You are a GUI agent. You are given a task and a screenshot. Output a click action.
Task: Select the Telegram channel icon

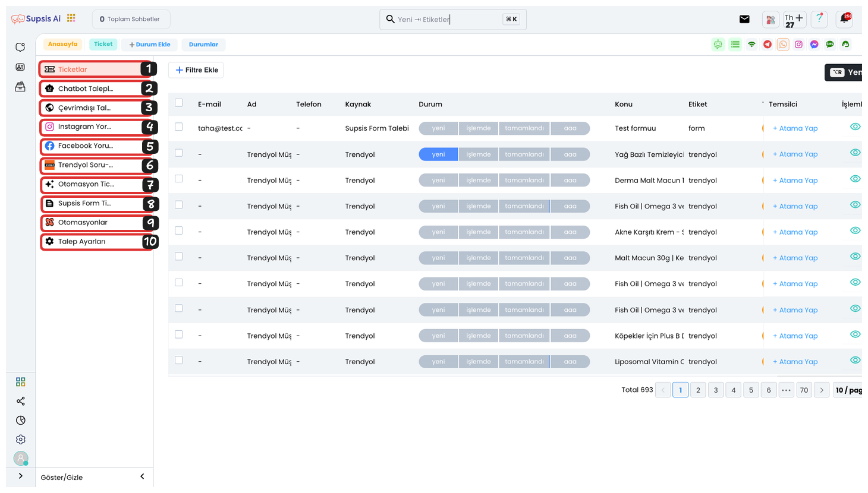tap(768, 45)
